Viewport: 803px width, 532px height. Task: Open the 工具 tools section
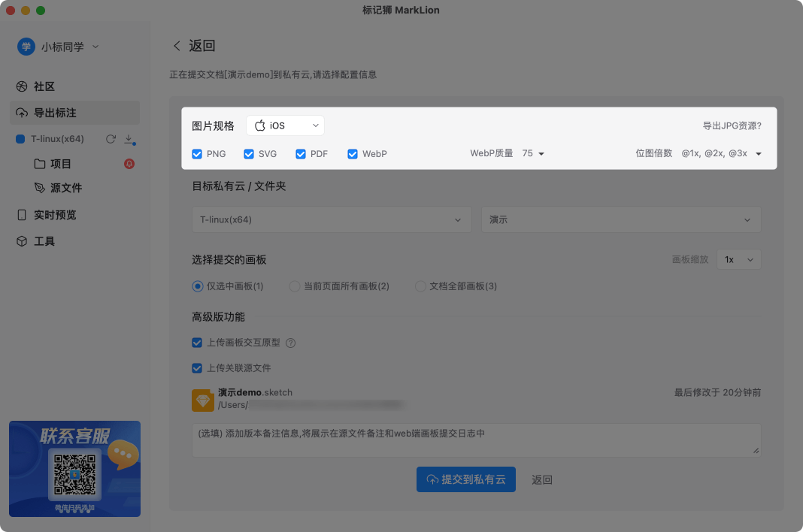45,240
